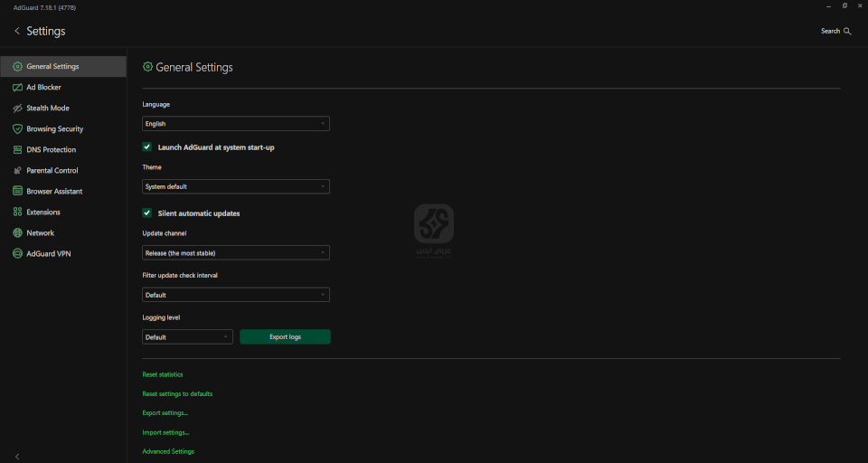868x463 pixels.
Task: Open the AdGuard VPN section
Action: pyautogui.click(x=63, y=253)
